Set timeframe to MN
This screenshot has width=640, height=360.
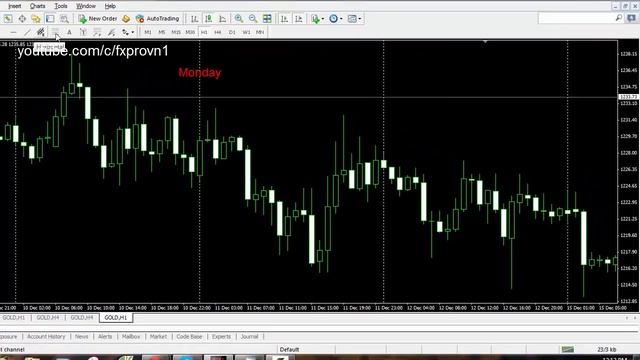[260, 32]
